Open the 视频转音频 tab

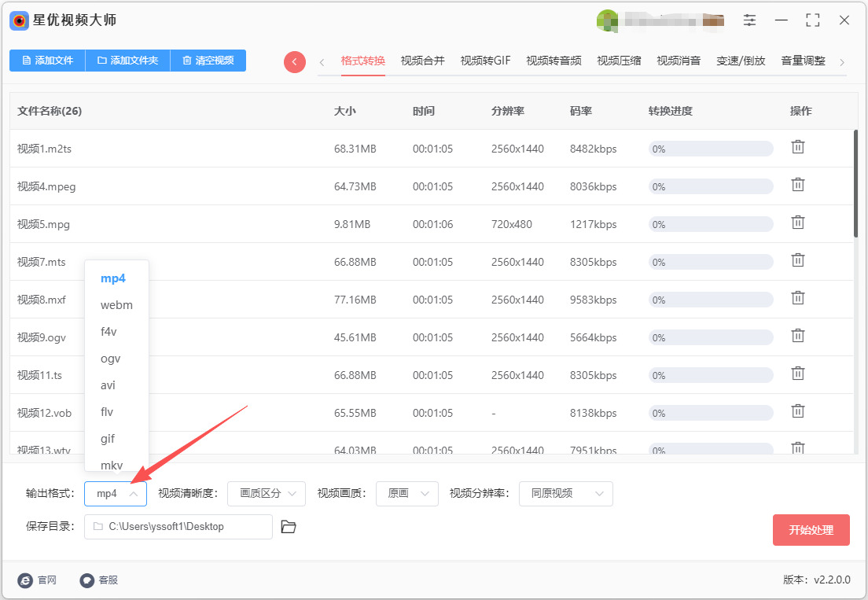click(x=554, y=61)
